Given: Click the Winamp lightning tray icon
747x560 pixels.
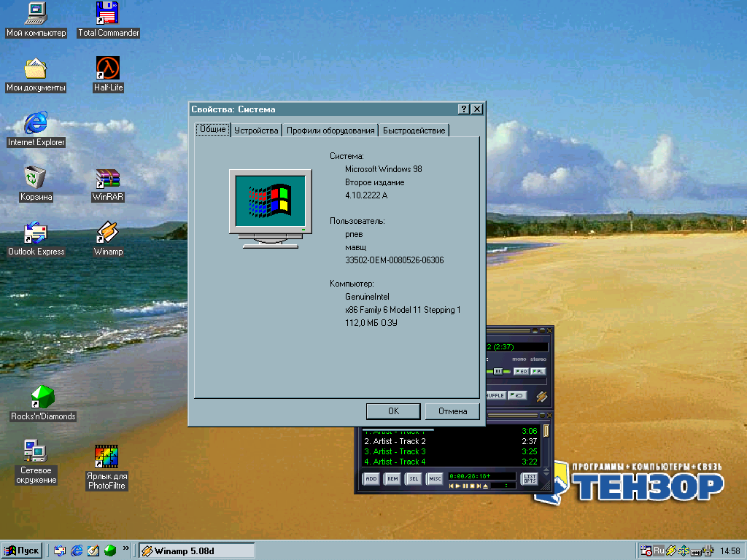Looking at the screenshot, I should (x=671, y=551).
